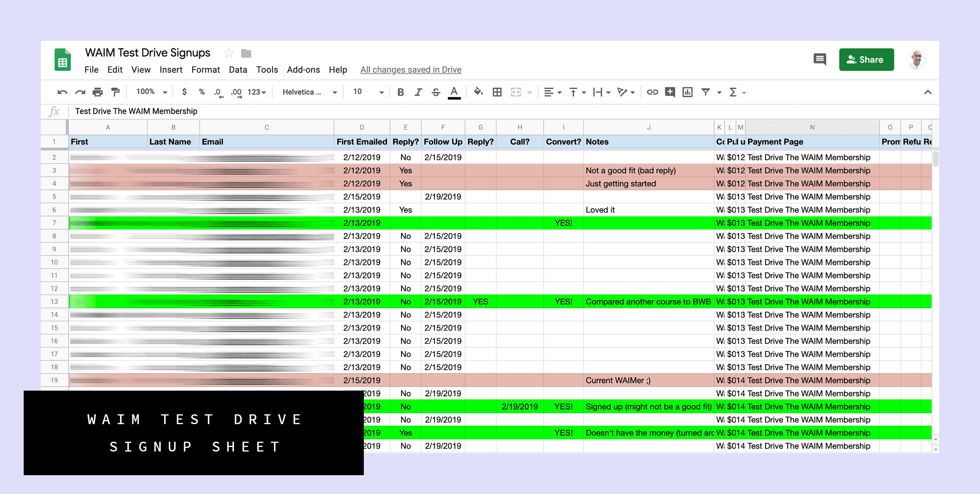Viewport: 980px width, 494px height.
Task: Star the WAIM Test Drive Signups spreadsheet
Action: (x=229, y=53)
